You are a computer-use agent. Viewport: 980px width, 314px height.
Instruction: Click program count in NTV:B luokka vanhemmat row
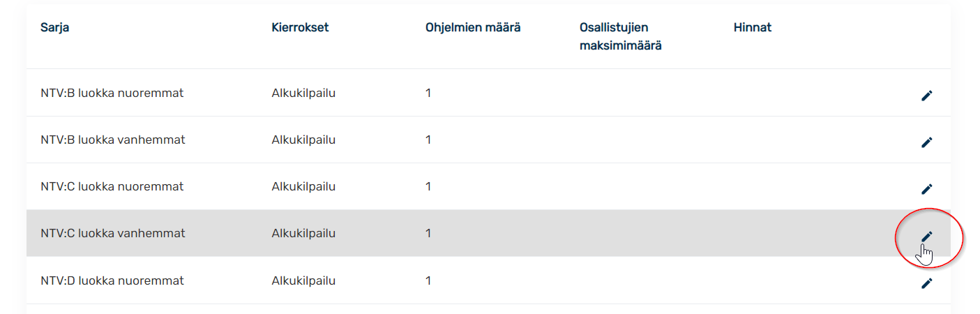pos(428,140)
